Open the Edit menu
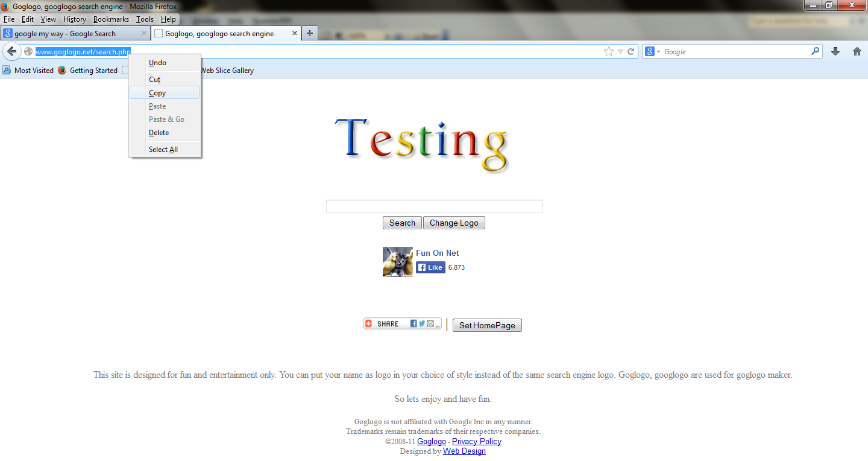This screenshot has width=868, height=461. coord(28,19)
